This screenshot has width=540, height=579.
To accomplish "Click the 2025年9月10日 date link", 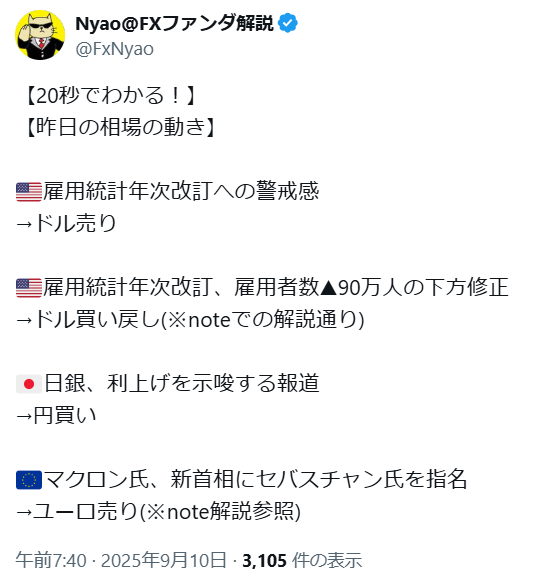I will tap(164, 561).
